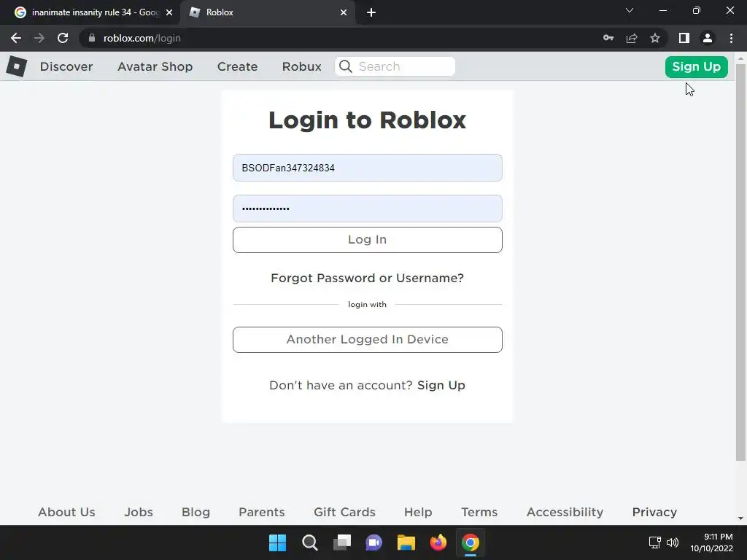Image resolution: width=747 pixels, height=560 pixels.
Task: Open About Us footer link
Action: (66, 512)
